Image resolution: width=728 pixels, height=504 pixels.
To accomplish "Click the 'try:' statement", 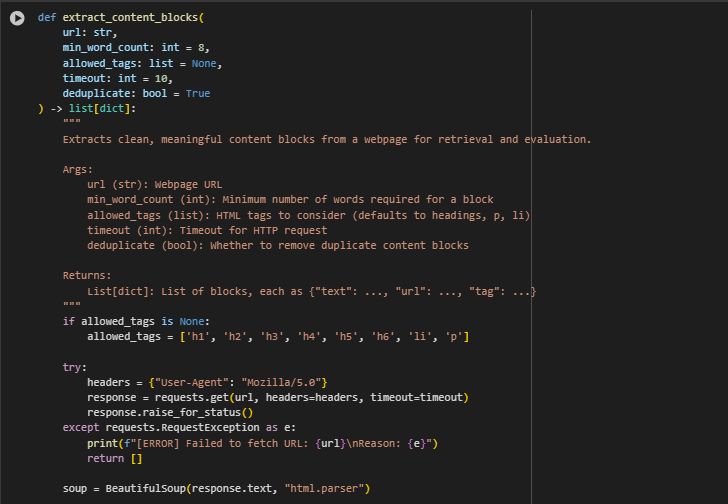I will (x=75, y=368).
